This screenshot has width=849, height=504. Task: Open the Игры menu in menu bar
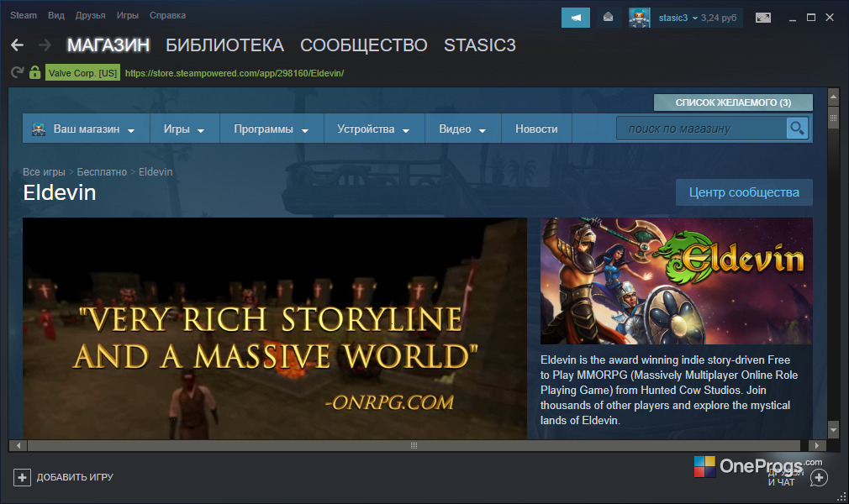pyautogui.click(x=128, y=15)
